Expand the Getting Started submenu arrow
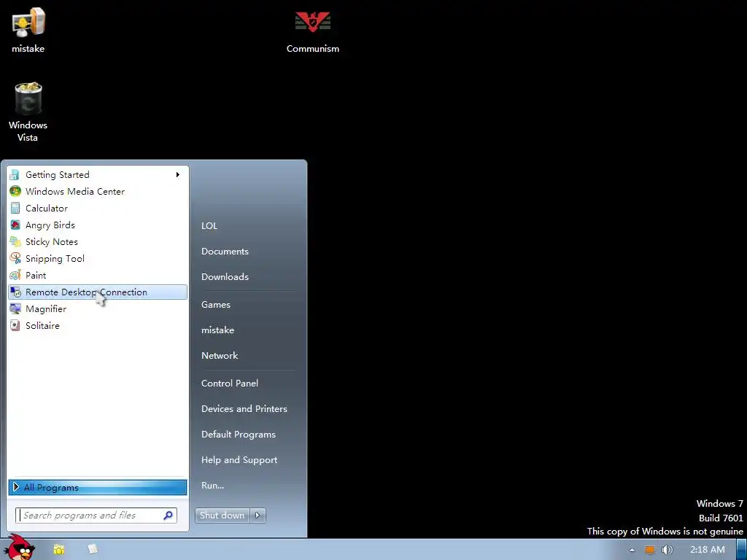This screenshot has height=560, width=747. click(x=178, y=175)
